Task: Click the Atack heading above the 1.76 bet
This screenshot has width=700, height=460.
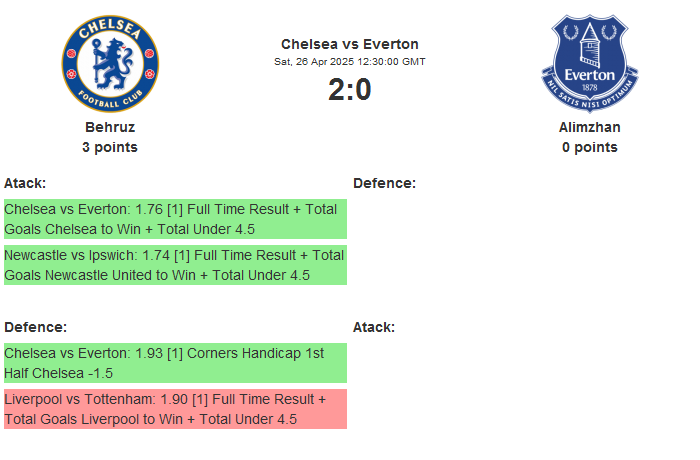Action: [25, 183]
